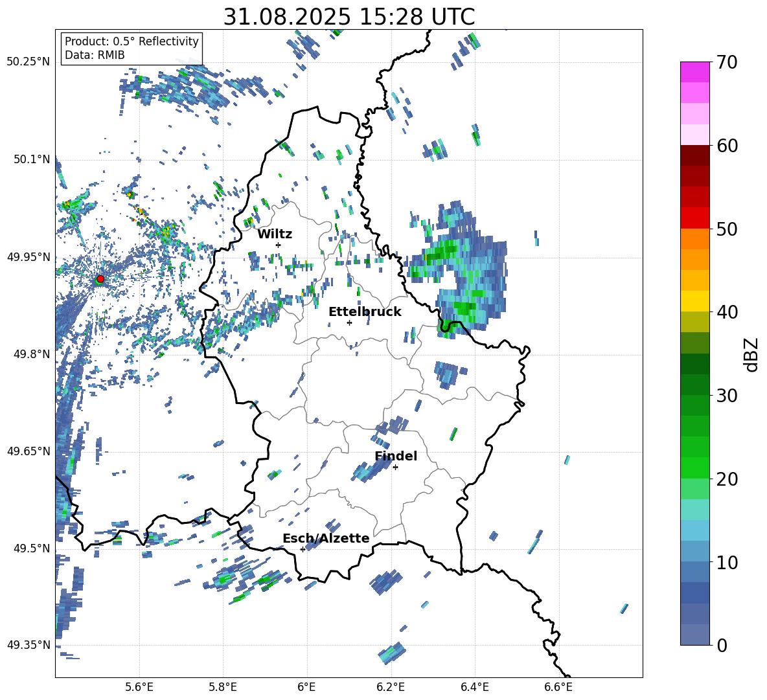
Task: Click the Esch/Alzette station cross marker
Action: tap(303, 549)
